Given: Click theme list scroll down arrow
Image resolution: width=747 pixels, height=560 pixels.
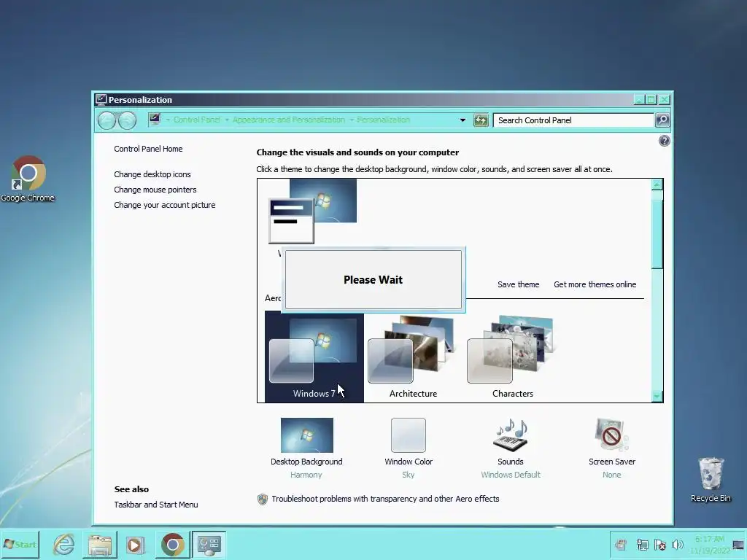Looking at the screenshot, I should point(657,396).
